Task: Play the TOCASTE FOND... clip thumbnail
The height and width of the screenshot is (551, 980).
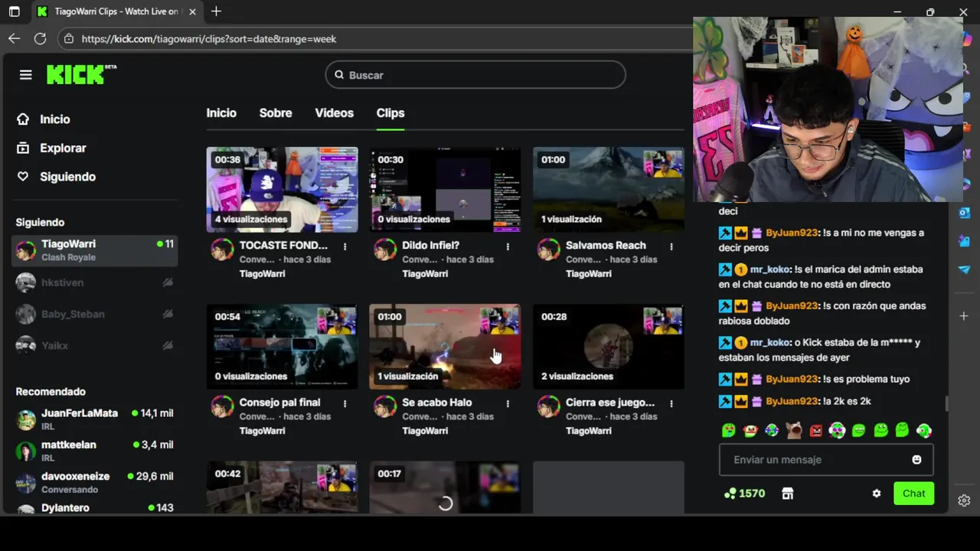Action: point(282,190)
